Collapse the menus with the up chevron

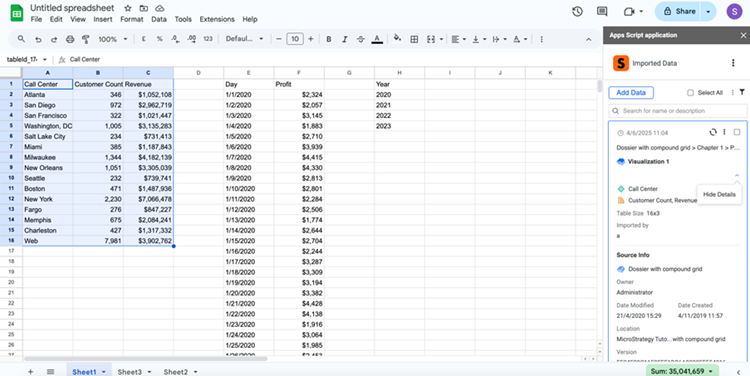tap(589, 39)
